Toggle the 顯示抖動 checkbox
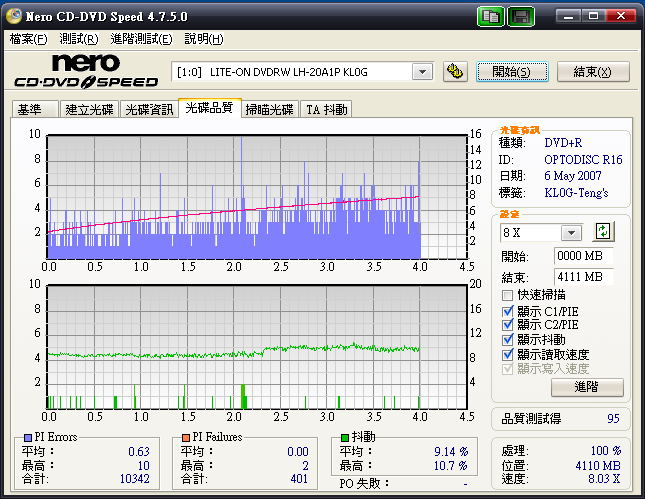 [x=508, y=339]
